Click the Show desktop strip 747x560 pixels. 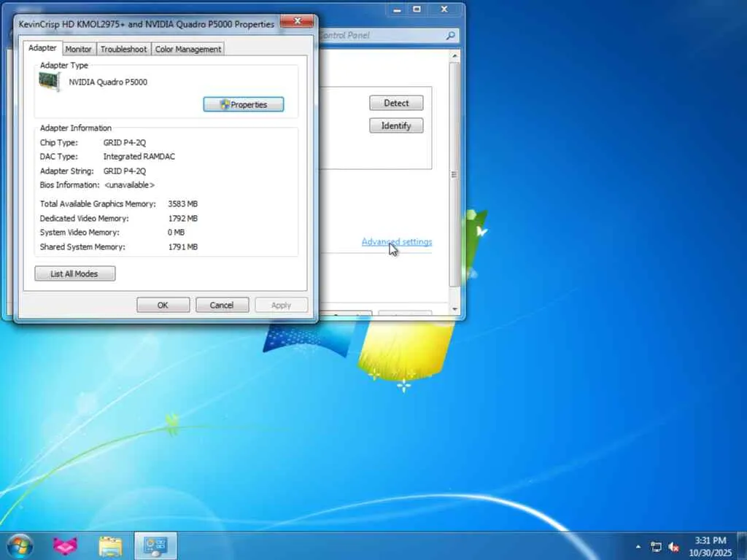[x=741, y=545]
